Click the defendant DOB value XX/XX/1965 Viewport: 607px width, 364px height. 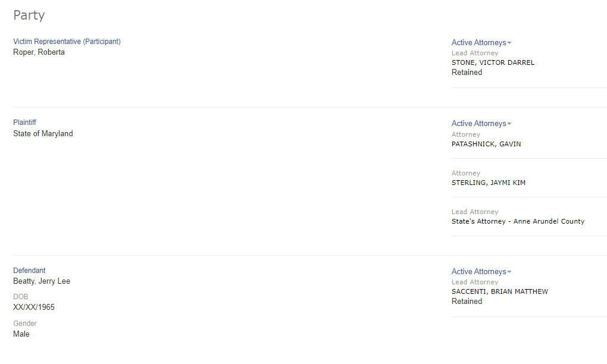[x=34, y=307]
